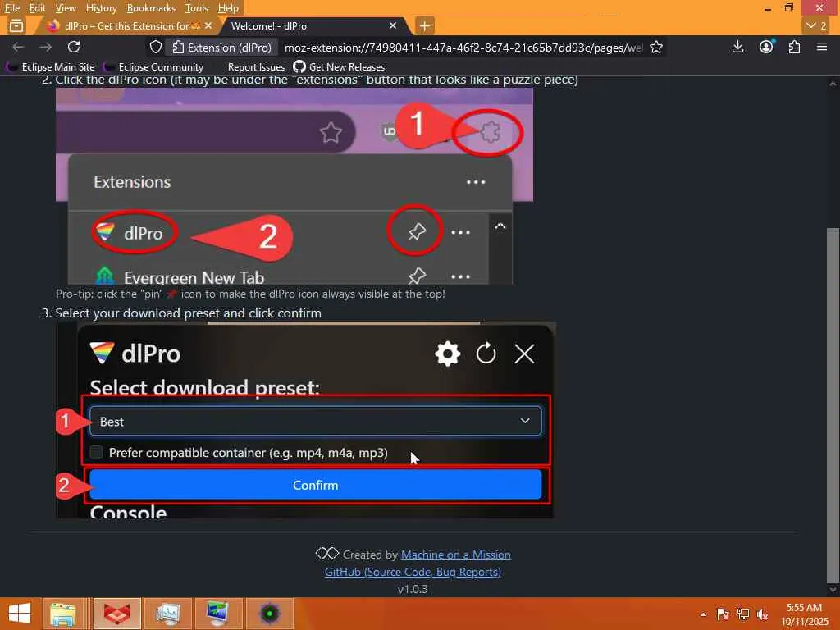Viewport: 840px width, 630px height.
Task: Open the system monitor taskbar app
Action: (x=167, y=614)
